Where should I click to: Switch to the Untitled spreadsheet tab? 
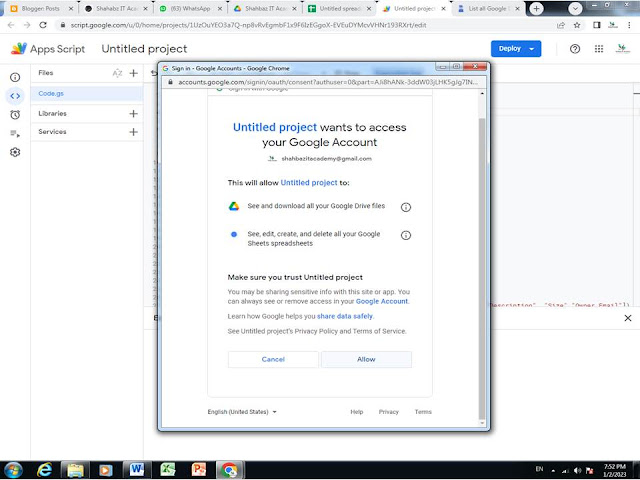[x=340, y=8]
